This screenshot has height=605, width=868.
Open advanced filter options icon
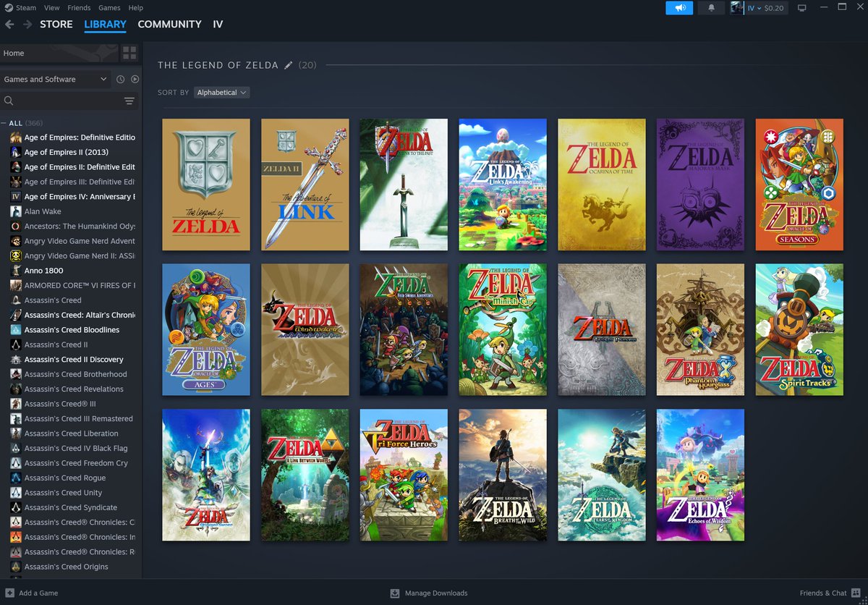pos(129,101)
